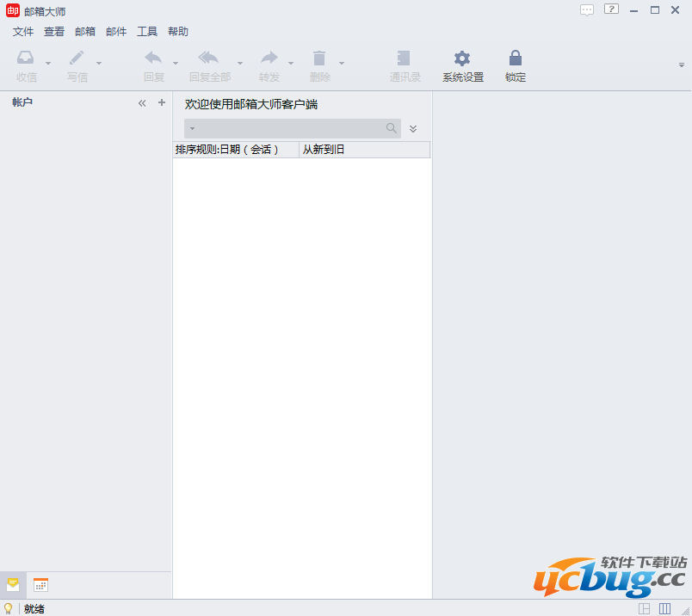
Task: Click the mail view icon at bottom left
Action: pyautogui.click(x=13, y=585)
